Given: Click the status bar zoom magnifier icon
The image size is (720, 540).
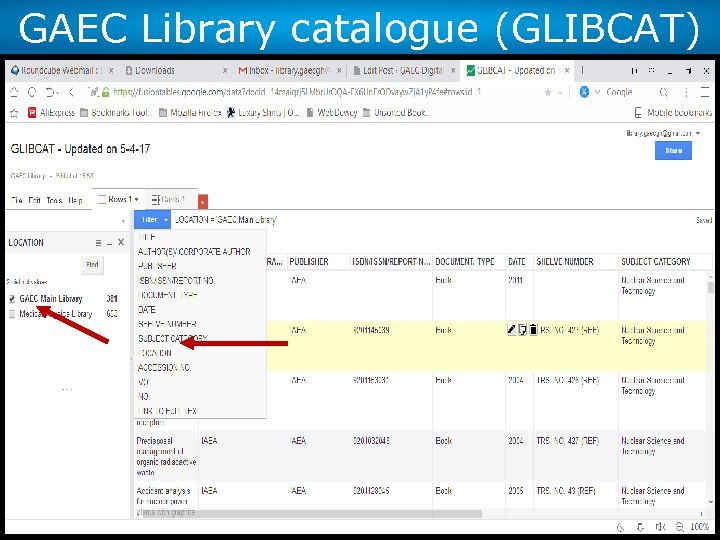Looking at the screenshot, I should [x=680, y=527].
